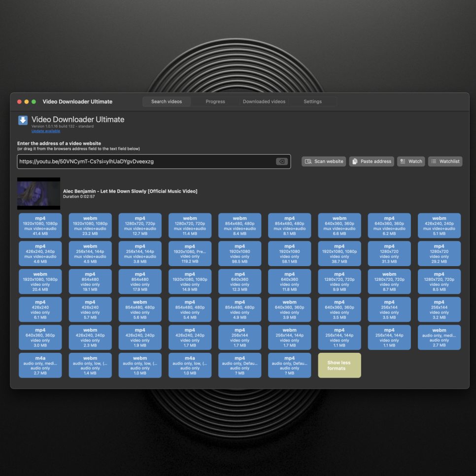Select mp4 1080p mux 41.4 MB format

tap(40, 226)
